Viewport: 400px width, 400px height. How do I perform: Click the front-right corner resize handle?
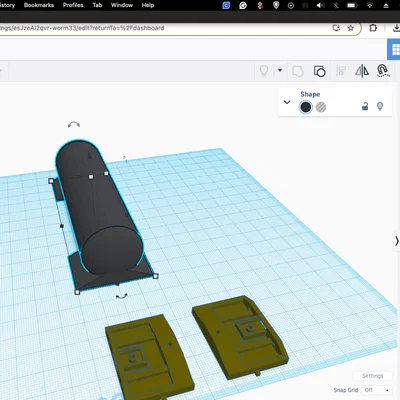(x=155, y=276)
